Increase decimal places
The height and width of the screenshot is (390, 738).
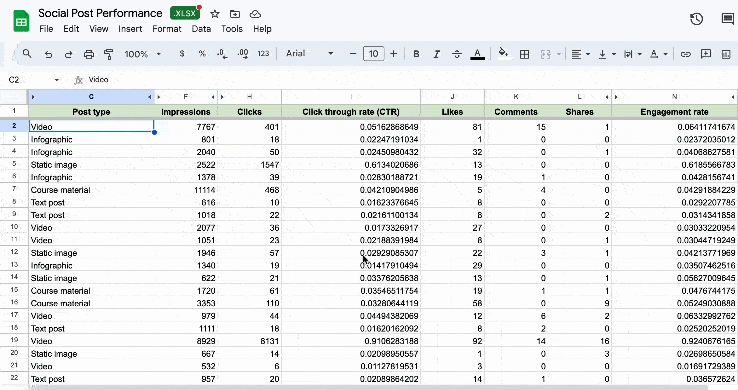pyautogui.click(x=243, y=54)
